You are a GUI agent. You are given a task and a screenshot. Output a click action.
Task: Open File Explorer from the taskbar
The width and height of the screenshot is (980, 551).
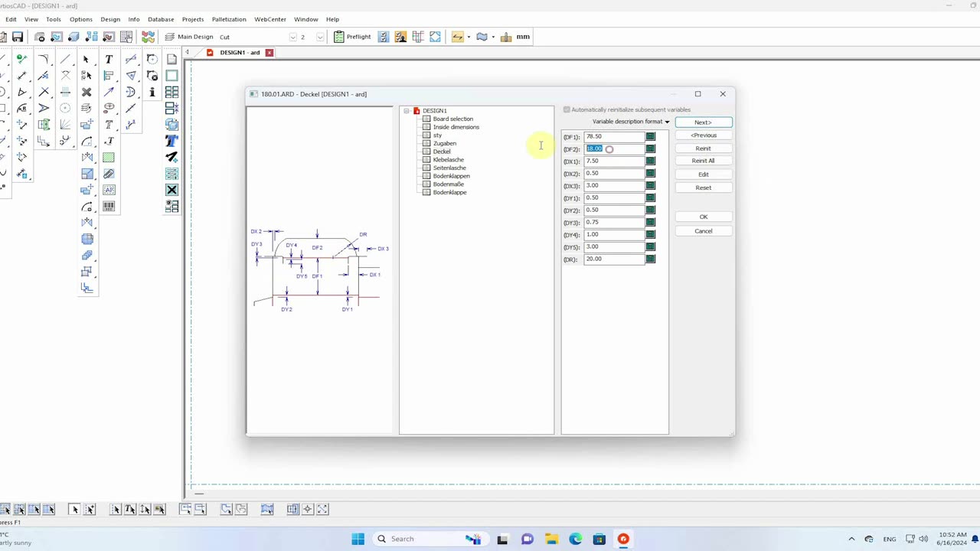[551, 539]
